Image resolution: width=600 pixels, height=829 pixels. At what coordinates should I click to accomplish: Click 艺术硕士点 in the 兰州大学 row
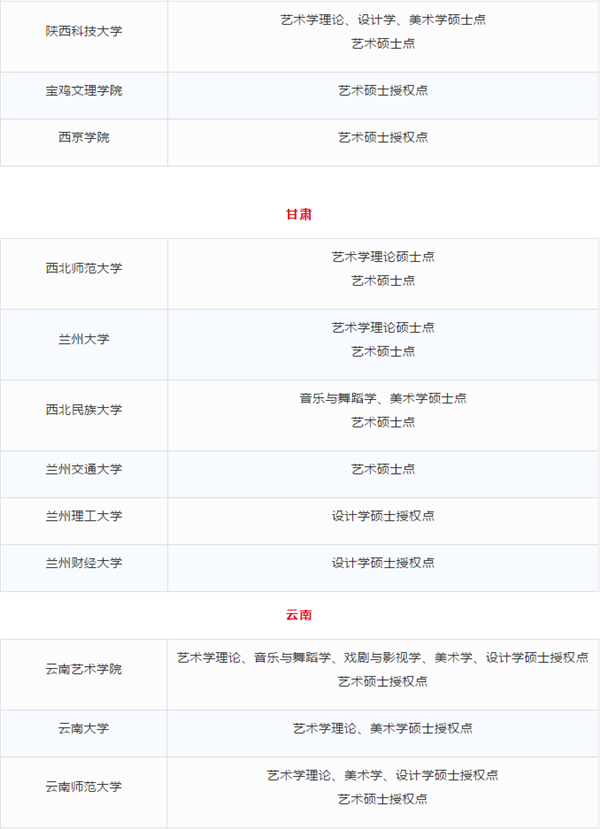tap(383, 352)
